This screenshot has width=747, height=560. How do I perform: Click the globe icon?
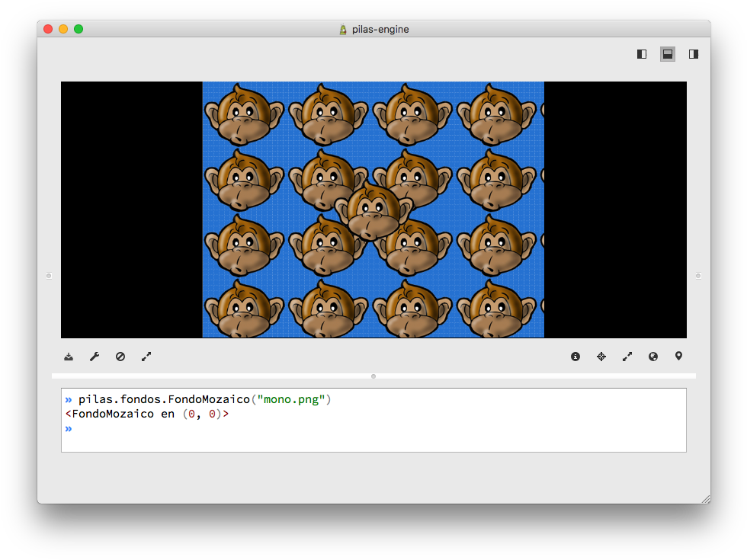pyautogui.click(x=653, y=357)
